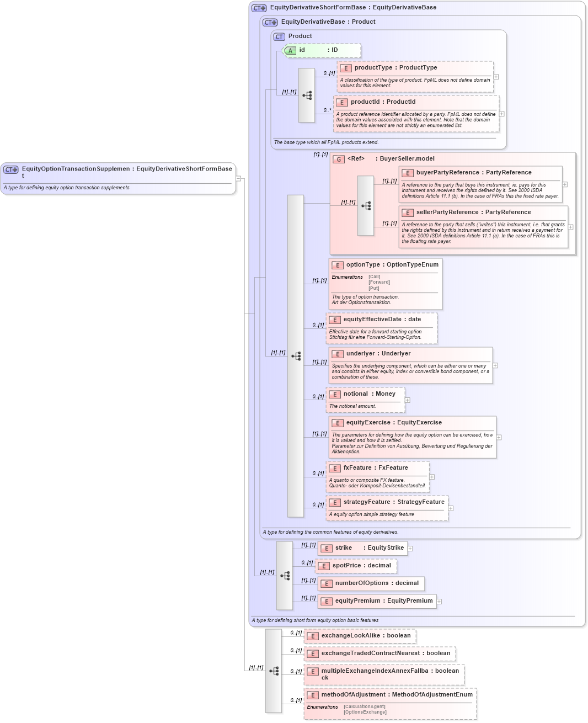Expand the productId element

point(502,114)
